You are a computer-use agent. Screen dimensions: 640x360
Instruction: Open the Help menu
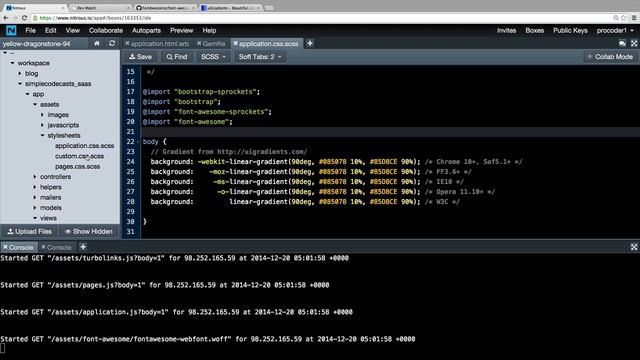[209, 31]
